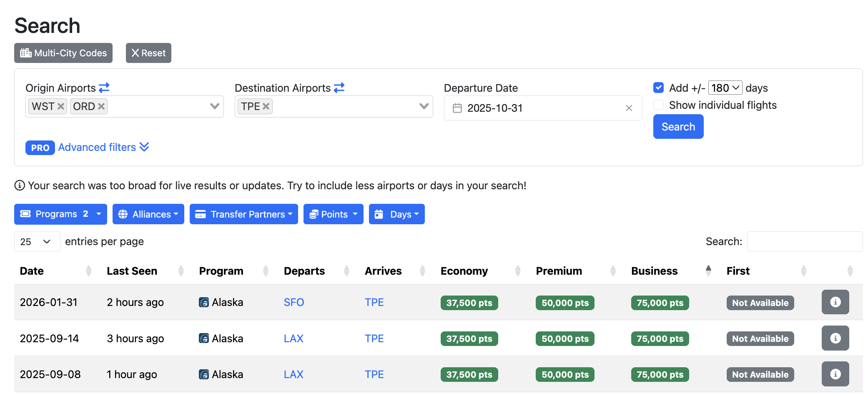Viewport: 868px width, 396px height.
Task: Open the Programs filter dropdown
Action: pos(60,214)
